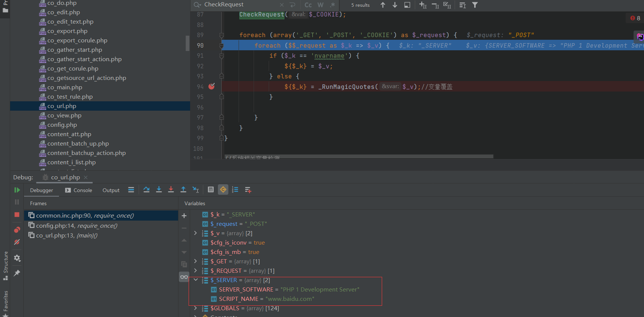Remove selected watch with minus icon
644x317 pixels.
(x=184, y=228)
